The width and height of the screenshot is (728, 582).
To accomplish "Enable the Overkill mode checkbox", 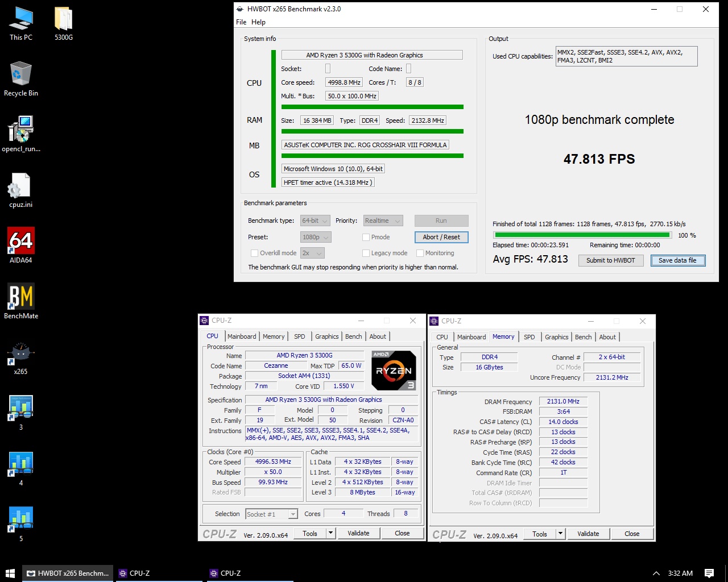I will coord(254,253).
